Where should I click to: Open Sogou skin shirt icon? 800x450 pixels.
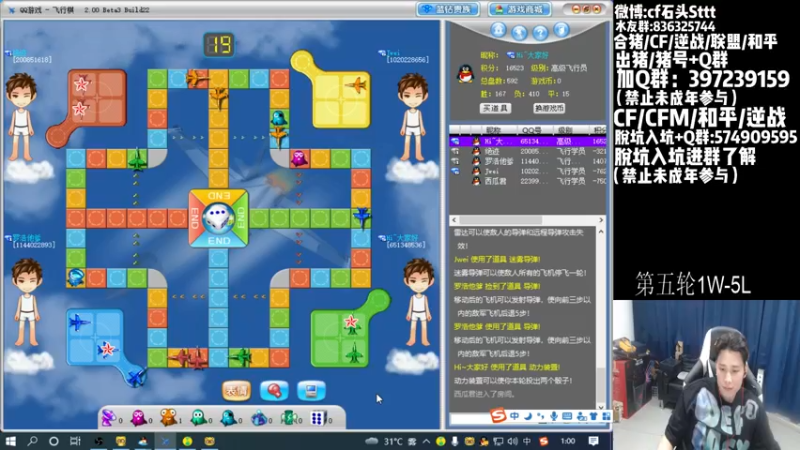pyautogui.click(x=593, y=416)
